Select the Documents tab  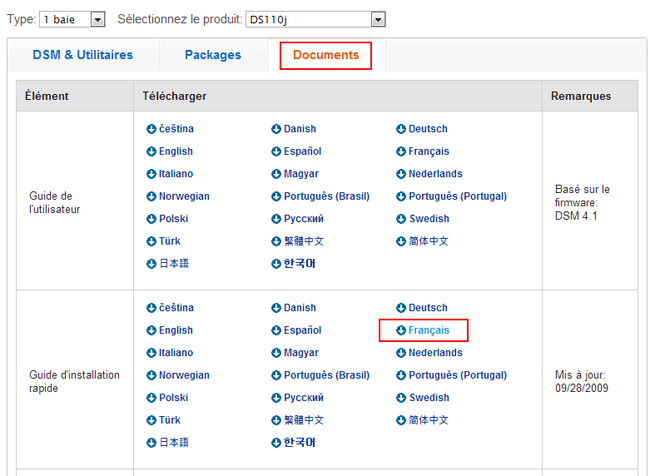click(x=325, y=56)
